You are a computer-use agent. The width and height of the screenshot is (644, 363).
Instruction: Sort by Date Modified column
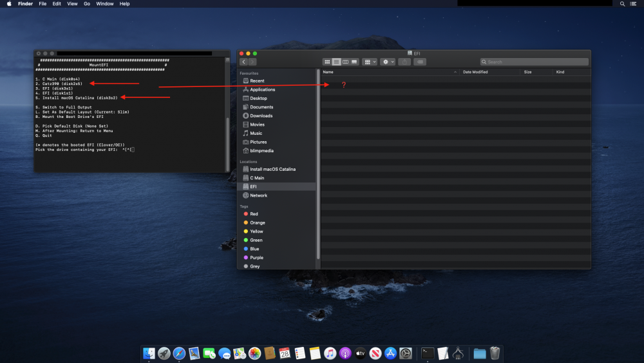[x=489, y=72]
